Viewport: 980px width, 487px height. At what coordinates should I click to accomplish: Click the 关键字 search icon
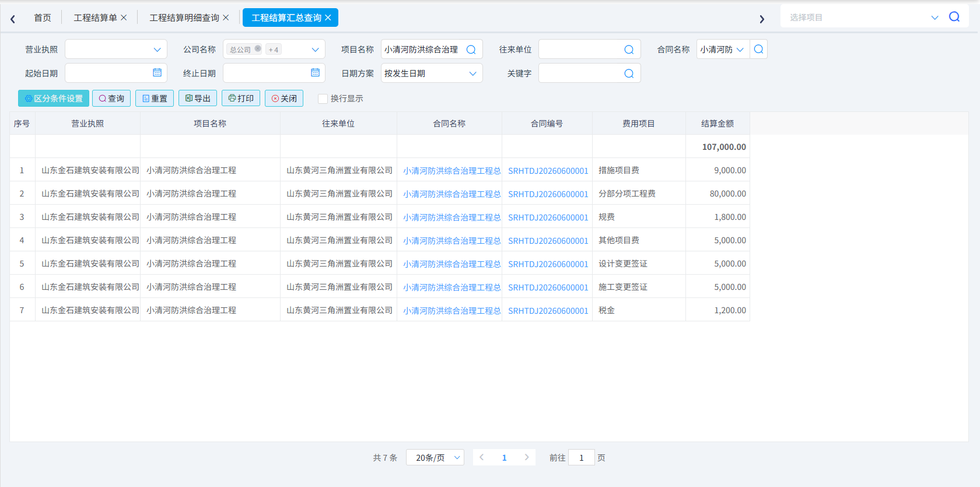(629, 73)
